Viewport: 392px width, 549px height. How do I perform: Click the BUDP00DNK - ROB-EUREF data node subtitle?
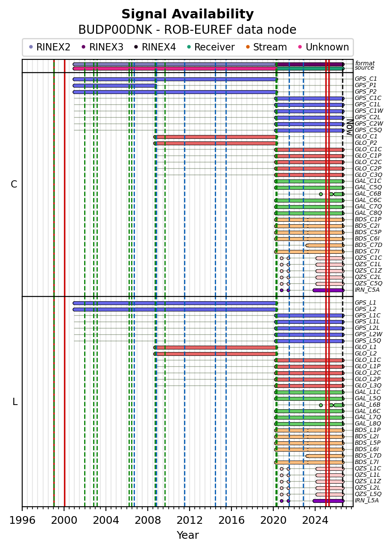187,30
